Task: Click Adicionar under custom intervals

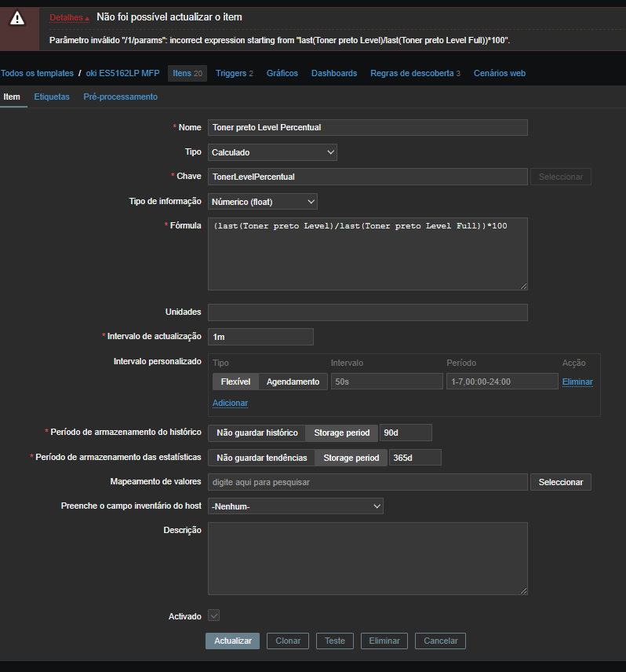Action: 230,403
